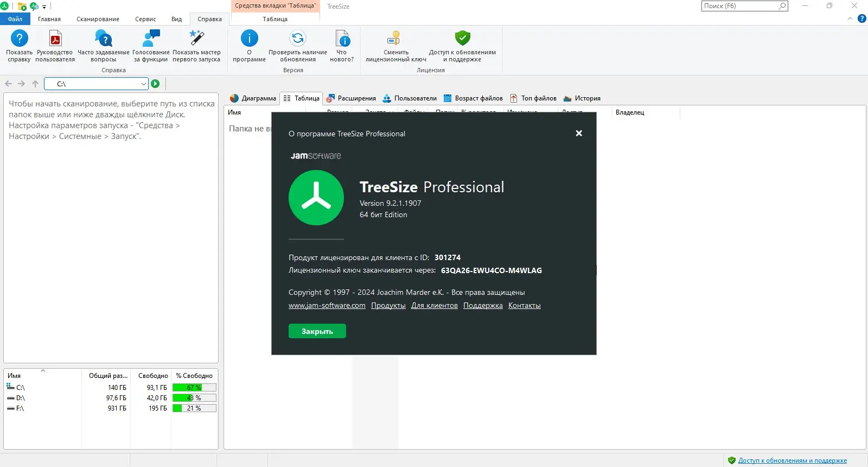Click the search magnifier icon
The image size is (868, 467).
click(782, 6)
